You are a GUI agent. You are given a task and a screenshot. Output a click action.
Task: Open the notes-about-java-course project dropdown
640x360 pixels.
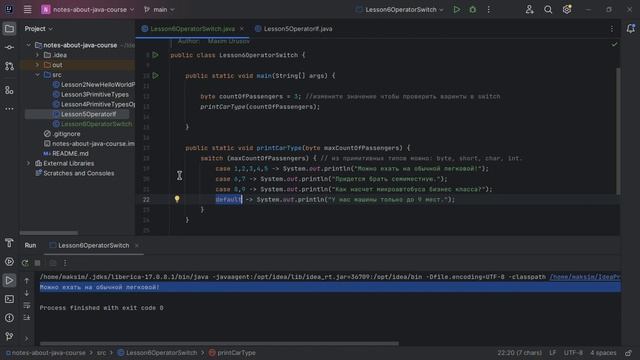tap(88, 9)
